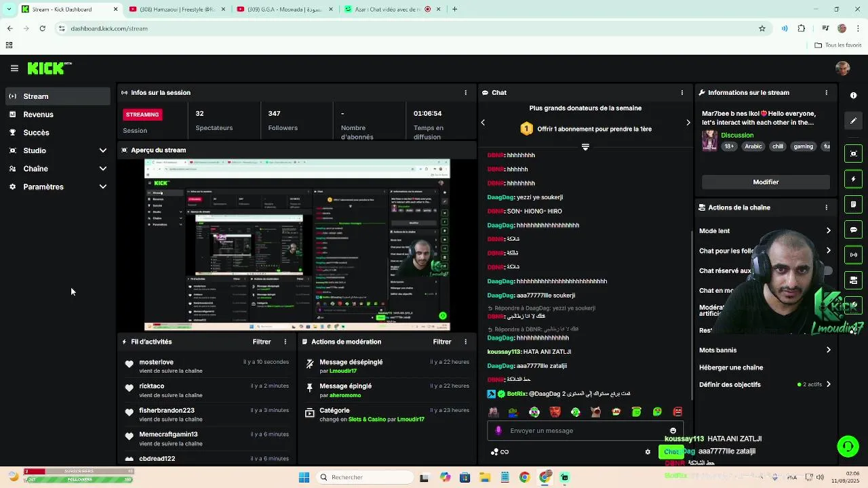Click the purple microphone icon in chat input

coord(498,431)
